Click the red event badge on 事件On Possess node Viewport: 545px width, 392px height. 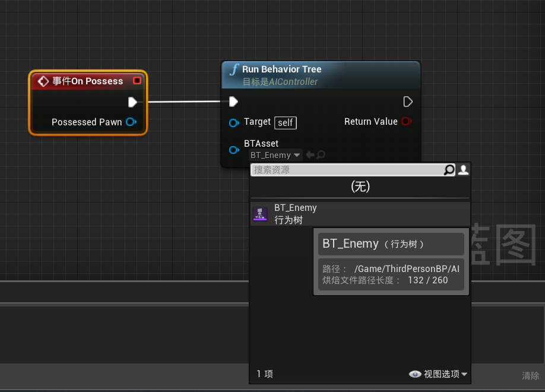click(x=137, y=81)
